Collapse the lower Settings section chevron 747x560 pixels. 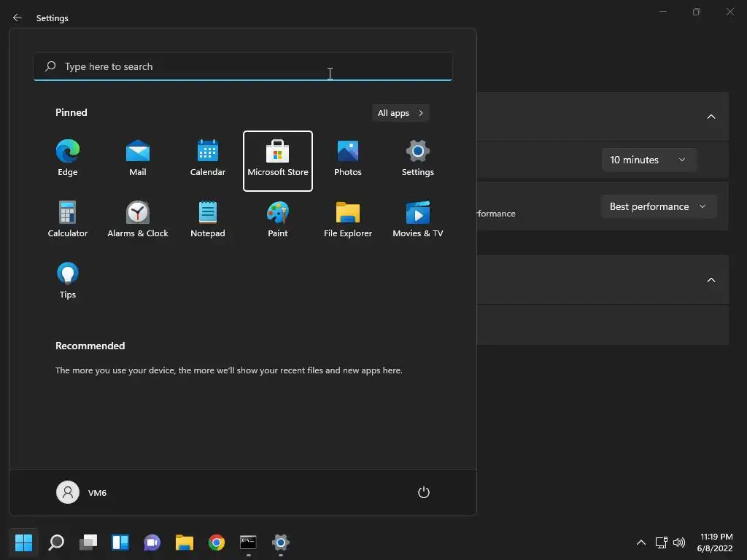(x=711, y=280)
